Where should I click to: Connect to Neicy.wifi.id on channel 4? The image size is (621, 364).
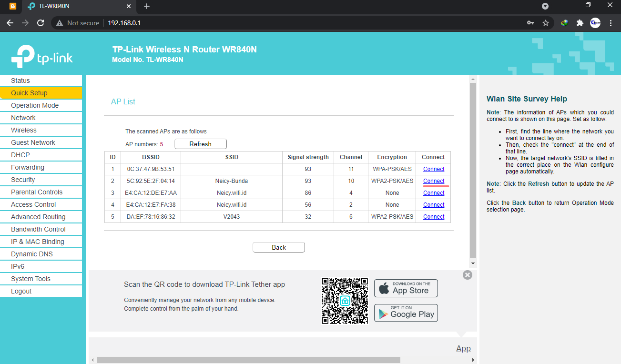pos(434,193)
